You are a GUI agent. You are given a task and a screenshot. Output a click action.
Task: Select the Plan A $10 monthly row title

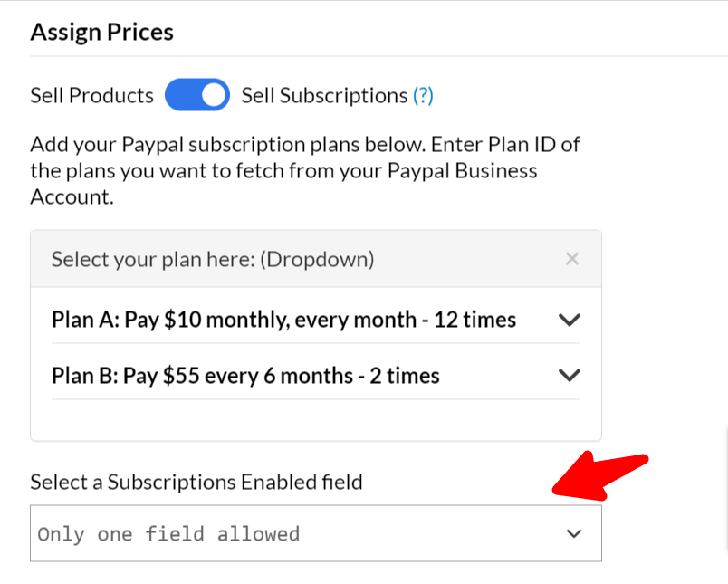[283, 320]
